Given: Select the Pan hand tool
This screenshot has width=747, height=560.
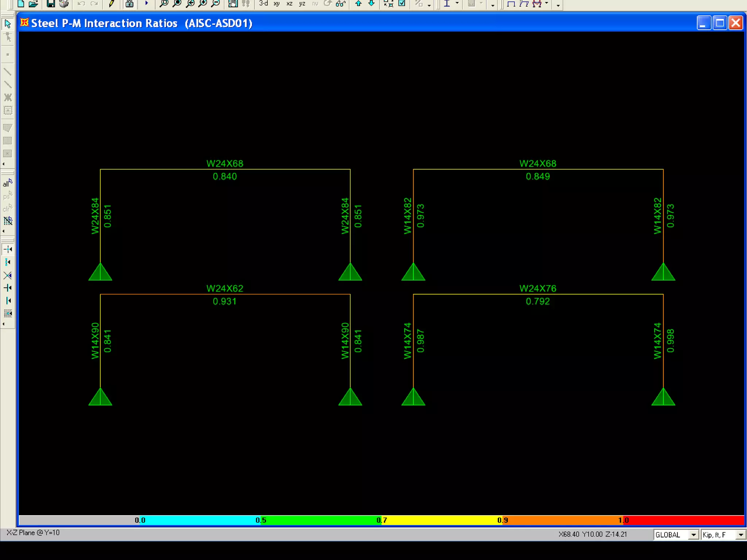Looking at the screenshot, I should 233,4.
